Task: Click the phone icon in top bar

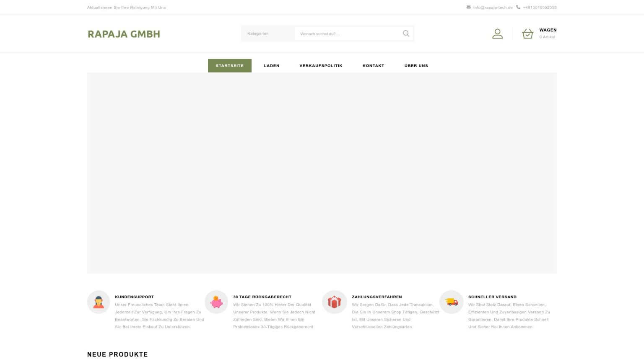Action: [518, 7]
